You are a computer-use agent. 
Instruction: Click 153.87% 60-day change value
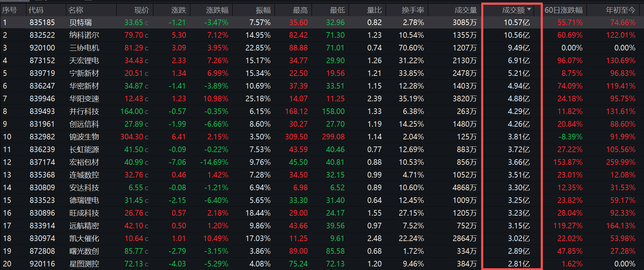tap(568, 162)
